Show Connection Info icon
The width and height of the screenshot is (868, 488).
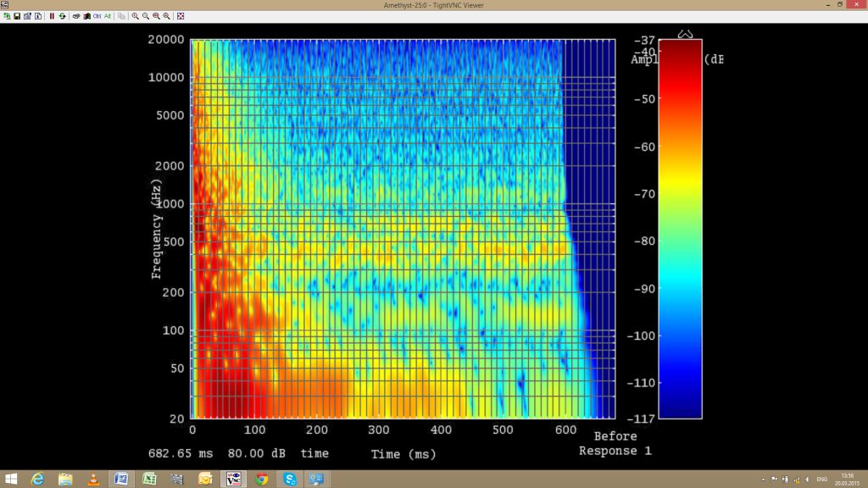(x=37, y=16)
